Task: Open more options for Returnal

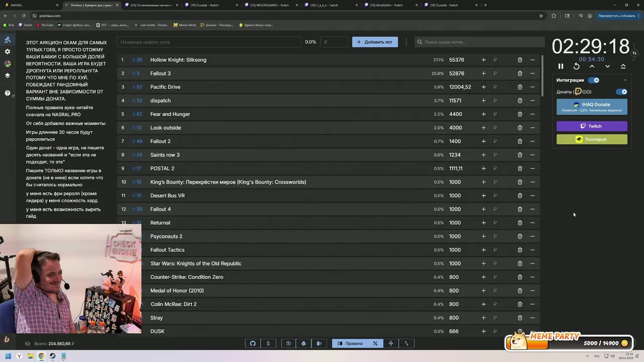Action: pos(532,223)
